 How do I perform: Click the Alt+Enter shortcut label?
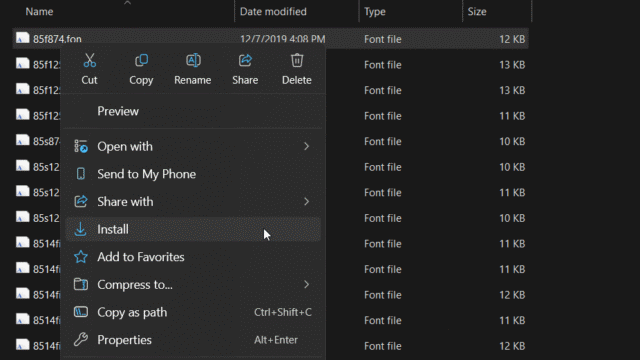click(x=276, y=340)
